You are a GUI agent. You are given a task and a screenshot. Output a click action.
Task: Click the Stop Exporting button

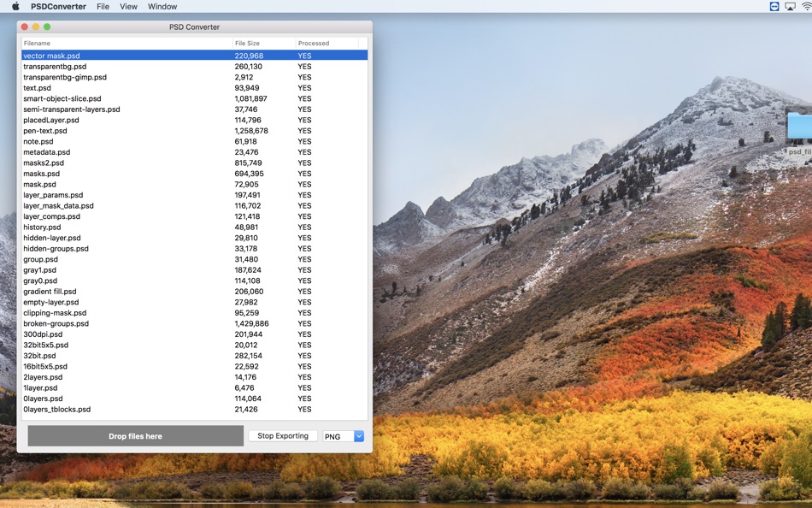[283, 436]
